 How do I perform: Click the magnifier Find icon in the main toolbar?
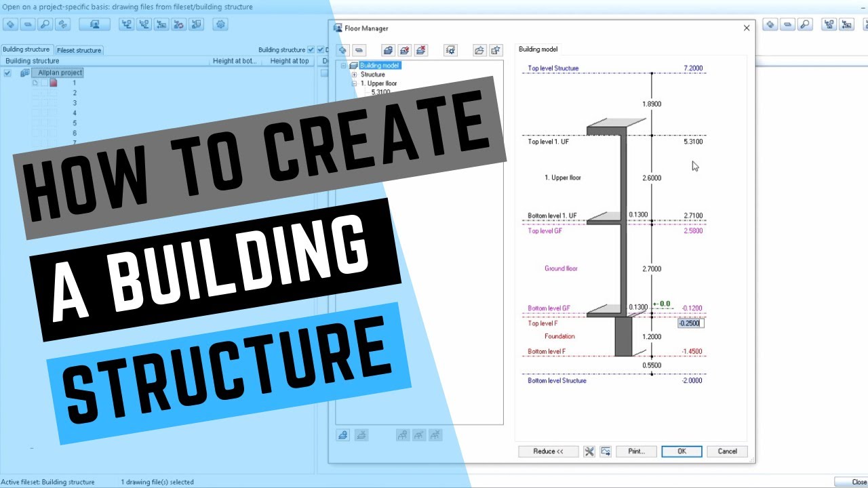[x=45, y=24]
